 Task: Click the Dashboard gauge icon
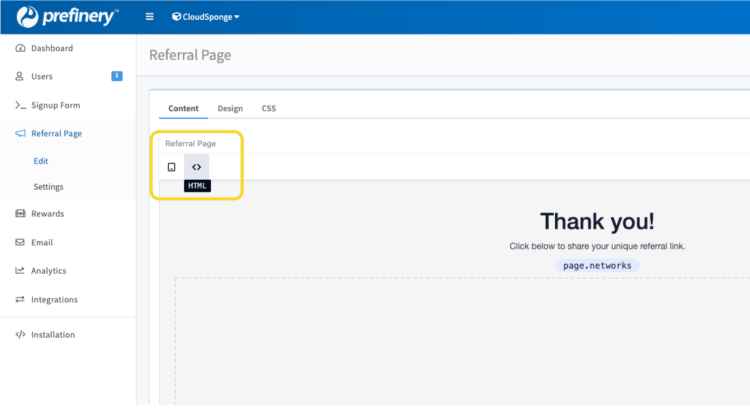tap(20, 48)
